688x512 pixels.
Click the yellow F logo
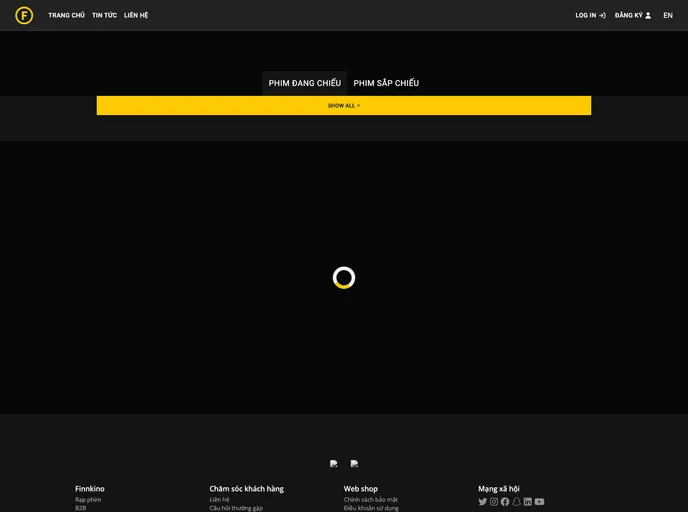[x=24, y=15]
